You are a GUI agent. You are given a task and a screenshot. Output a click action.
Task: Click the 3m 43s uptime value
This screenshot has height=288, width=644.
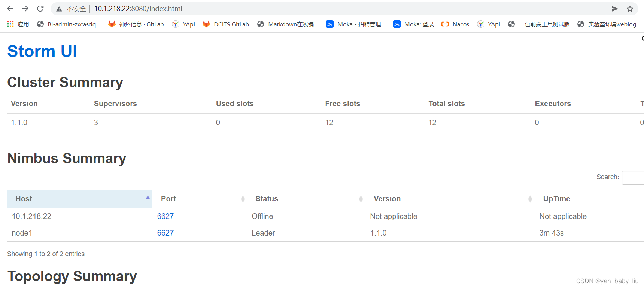pyautogui.click(x=552, y=233)
